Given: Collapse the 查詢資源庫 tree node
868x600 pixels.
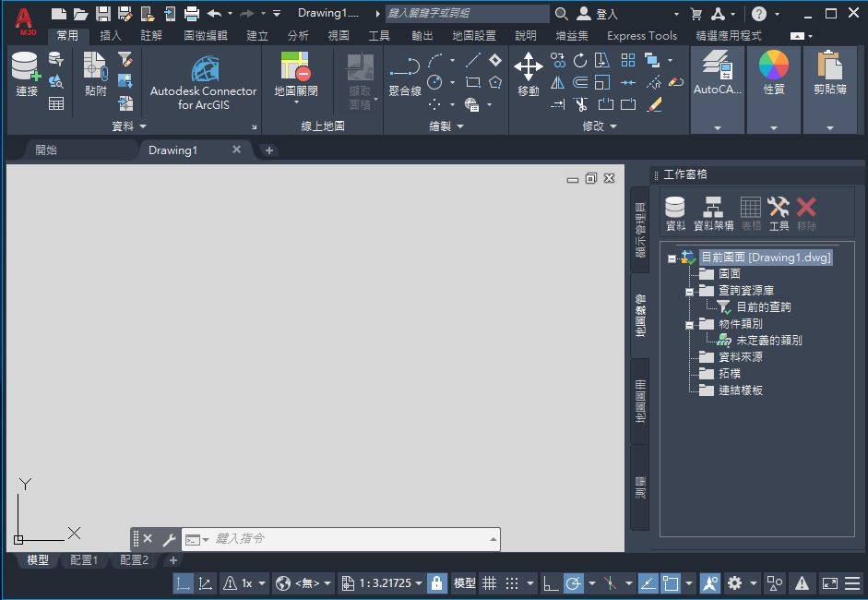Looking at the screenshot, I should click(x=688, y=291).
